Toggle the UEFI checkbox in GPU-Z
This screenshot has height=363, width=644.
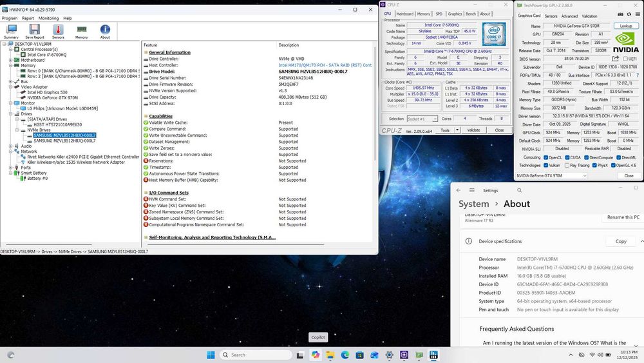coord(625,59)
